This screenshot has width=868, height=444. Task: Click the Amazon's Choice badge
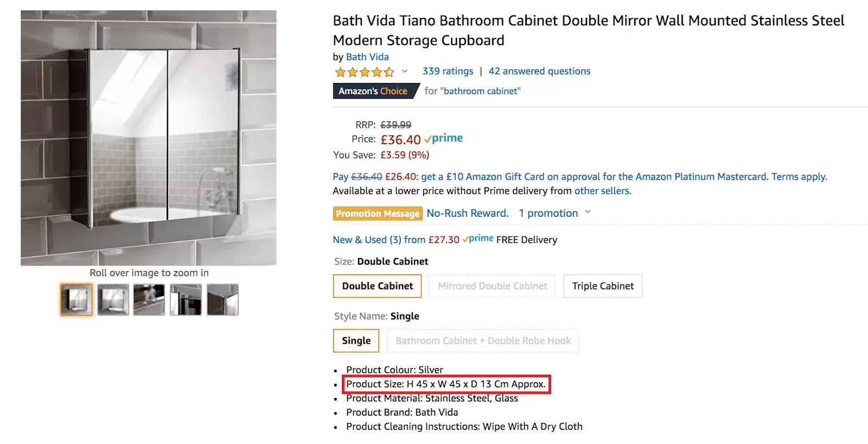372,91
